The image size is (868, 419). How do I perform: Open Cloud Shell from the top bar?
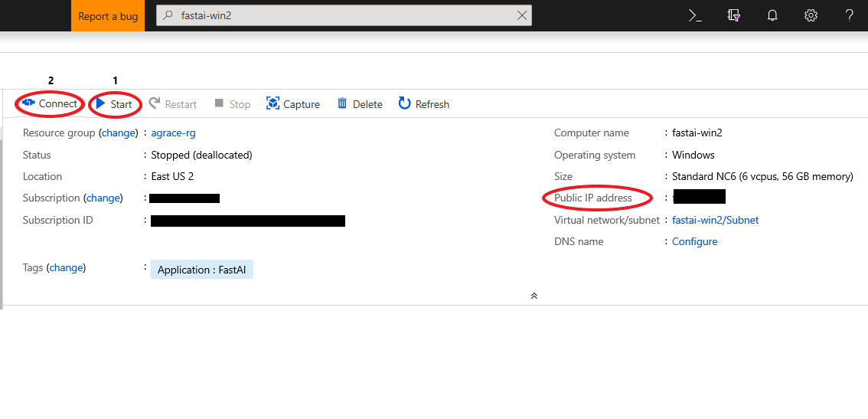tap(695, 15)
